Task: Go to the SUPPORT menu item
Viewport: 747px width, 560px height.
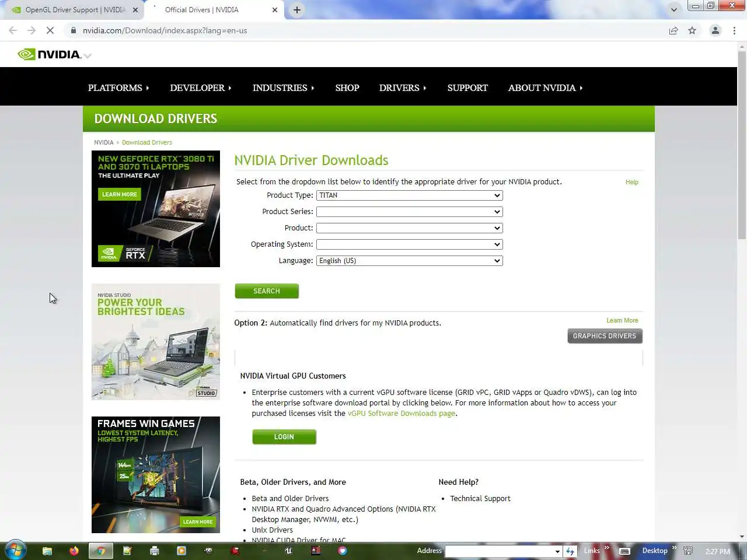Action: (x=467, y=87)
